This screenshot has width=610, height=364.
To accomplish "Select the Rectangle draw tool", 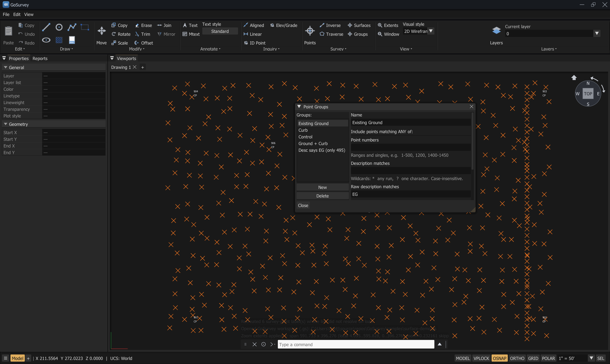I will [x=85, y=27].
